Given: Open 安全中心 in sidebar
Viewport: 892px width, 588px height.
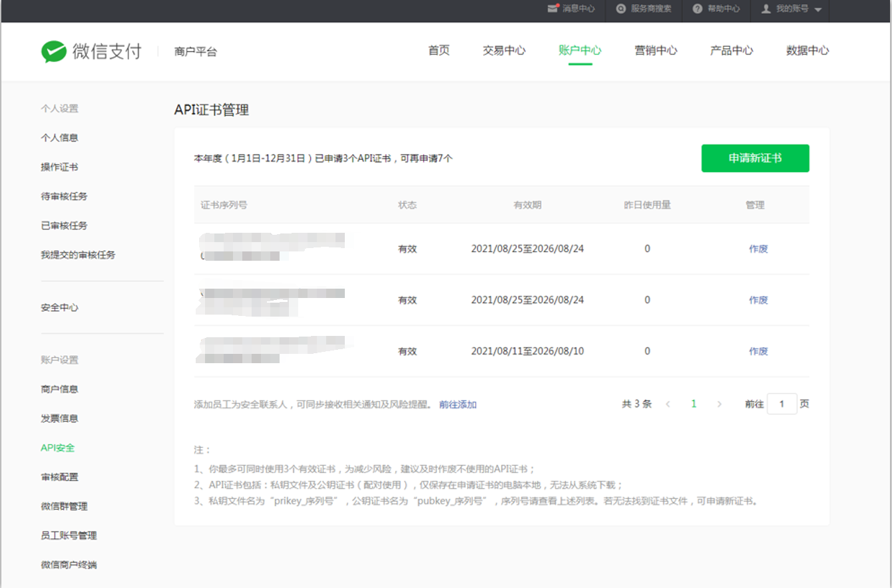Looking at the screenshot, I should [x=59, y=307].
